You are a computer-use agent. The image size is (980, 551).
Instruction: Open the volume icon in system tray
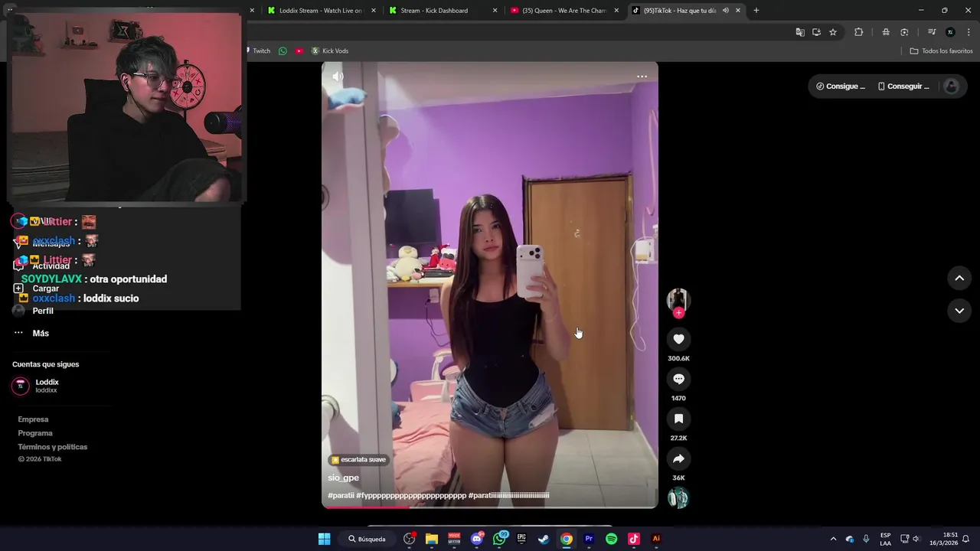click(916, 539)
